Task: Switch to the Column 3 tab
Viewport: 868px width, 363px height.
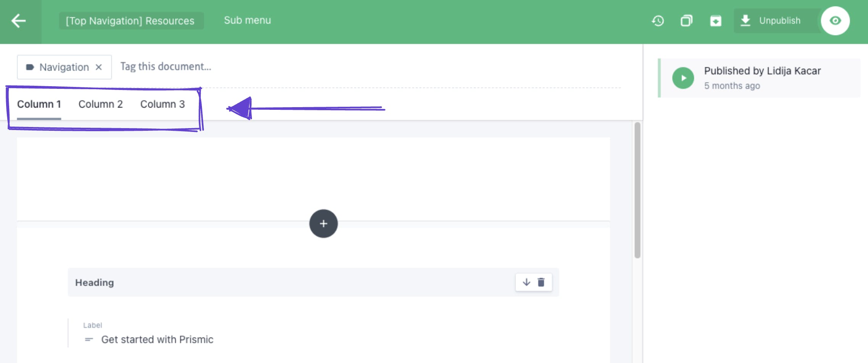Action: point(163,104)
